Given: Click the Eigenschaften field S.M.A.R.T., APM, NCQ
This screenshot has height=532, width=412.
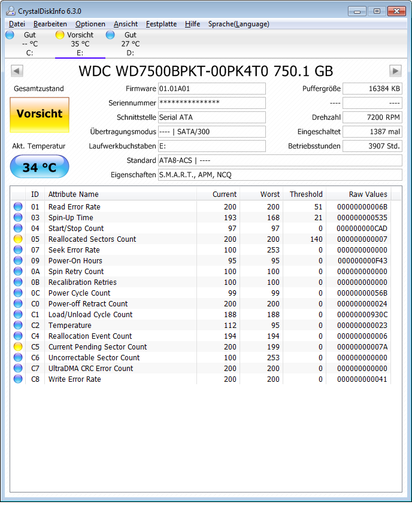Looking at the screenshot, I should click(280, 175).
